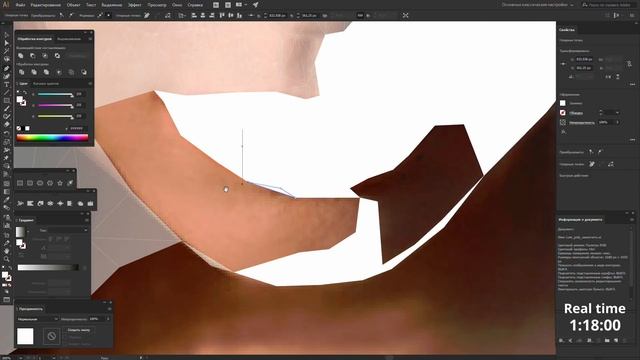Click the Divide pathfinder icon
Image resolution: width=640 pixels, height=360 pixels.
(22, 72)
